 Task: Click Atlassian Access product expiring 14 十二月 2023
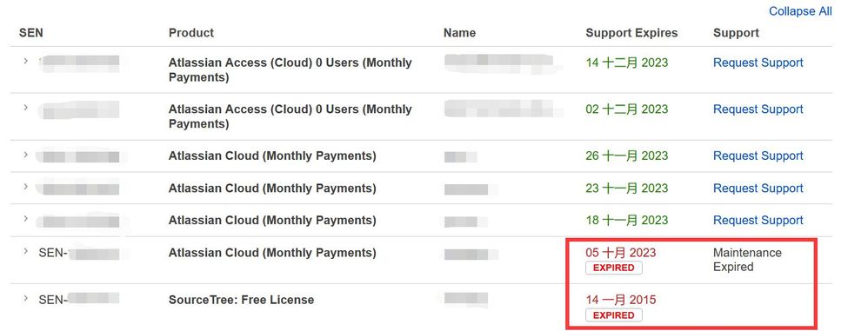[290, 70]
